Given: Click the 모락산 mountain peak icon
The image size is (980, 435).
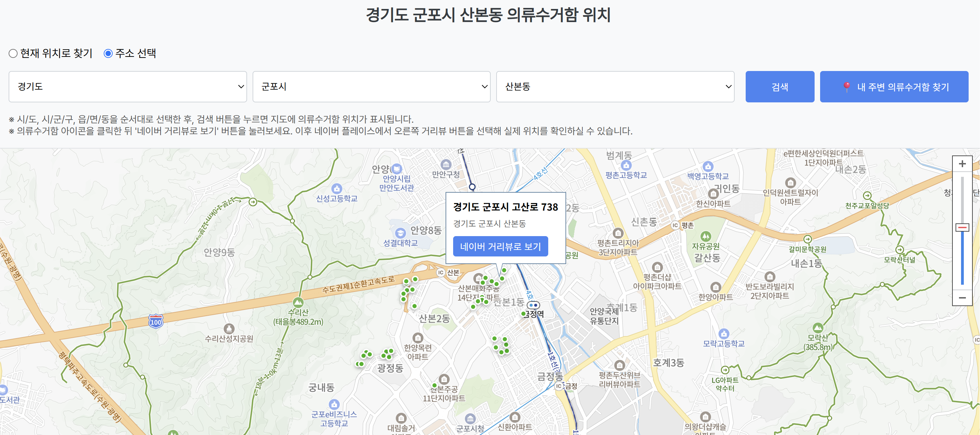Looking at the screenshot, I should pos(818,328).
